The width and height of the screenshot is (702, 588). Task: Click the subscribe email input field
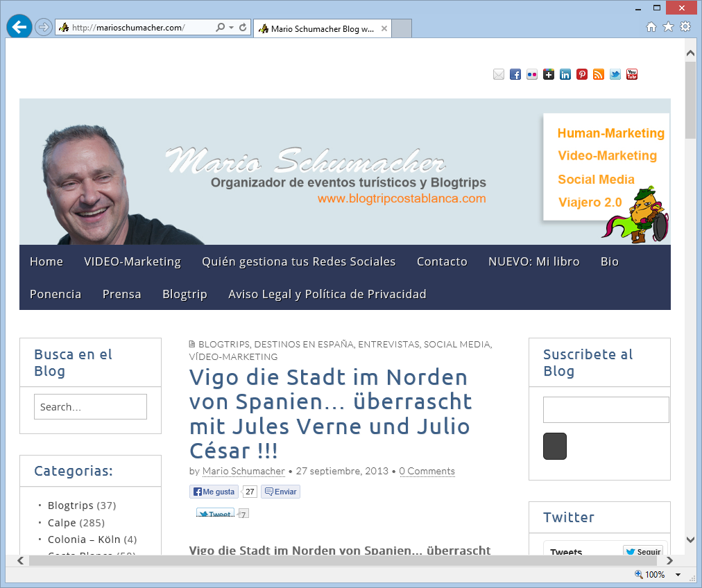[606, 410]
